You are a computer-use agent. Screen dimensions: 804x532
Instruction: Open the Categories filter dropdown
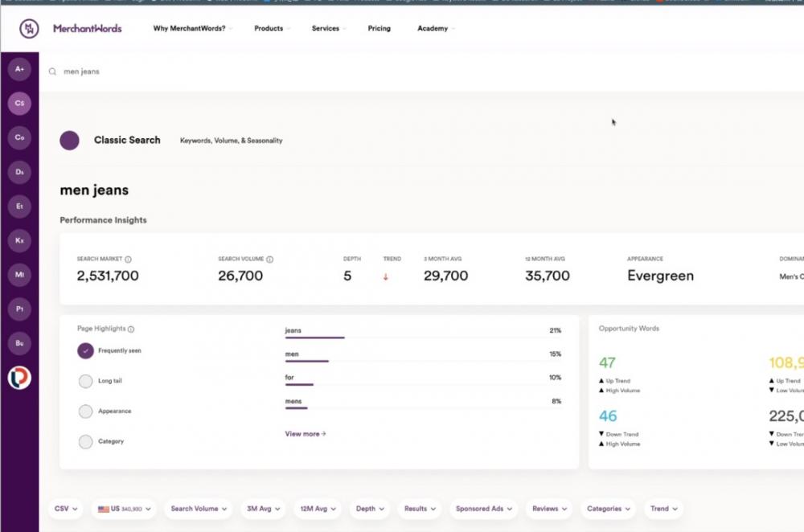[x=608, y=509]
